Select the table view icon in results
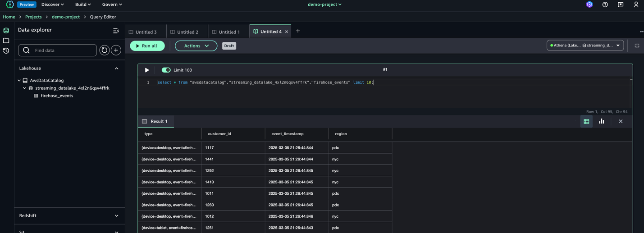Image resolution: width=644 pixels, height=233 pixels. [x=586, y=121]
